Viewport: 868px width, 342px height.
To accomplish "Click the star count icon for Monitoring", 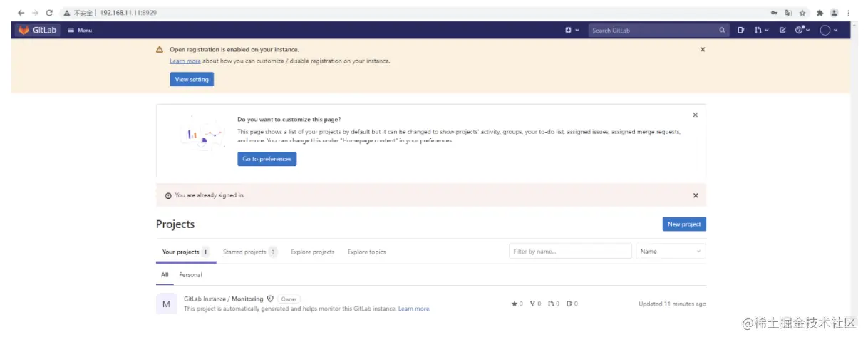I will 515,304.
